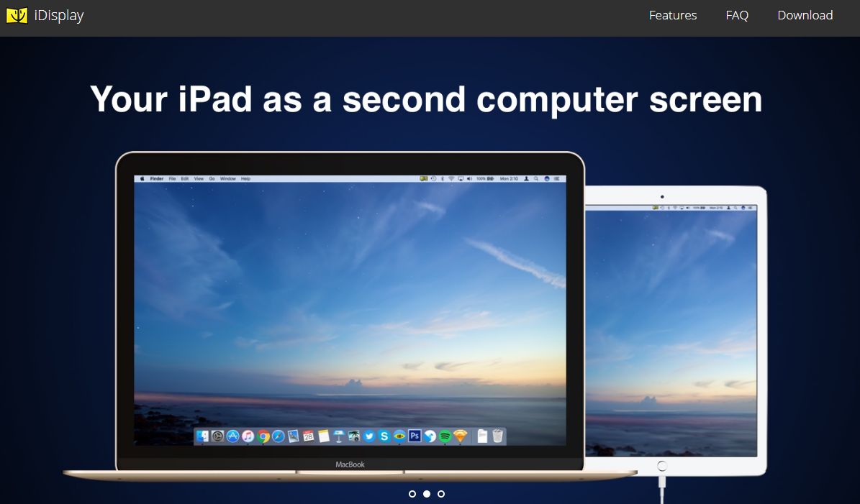Click the MacBook label below screen
The width and height of the screenshot is (860, 504).
350,464
